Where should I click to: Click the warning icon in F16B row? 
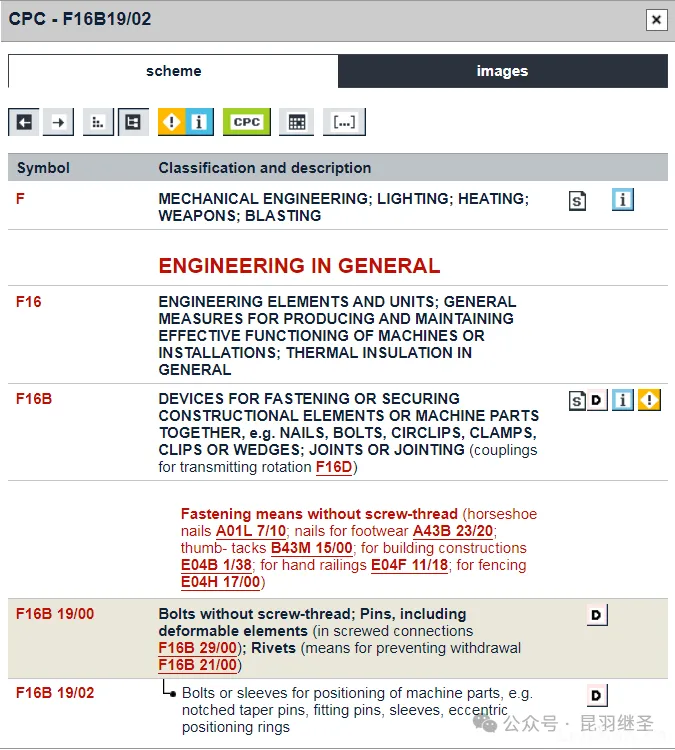click(x=649, y=401)
